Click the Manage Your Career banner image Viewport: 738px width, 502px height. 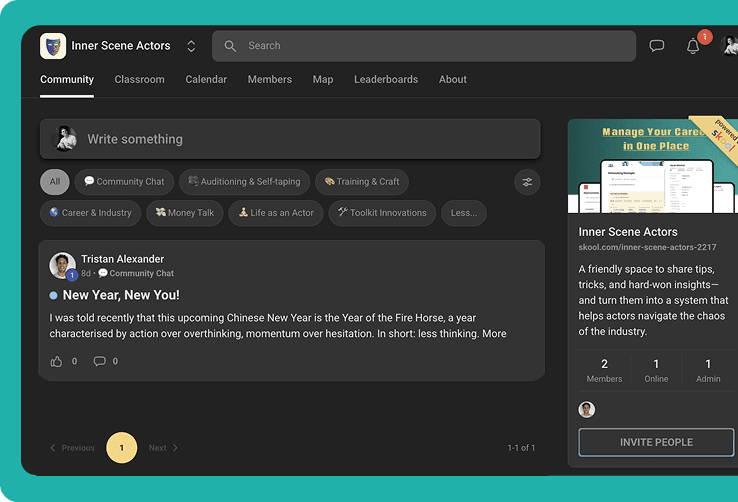[653, 166]
